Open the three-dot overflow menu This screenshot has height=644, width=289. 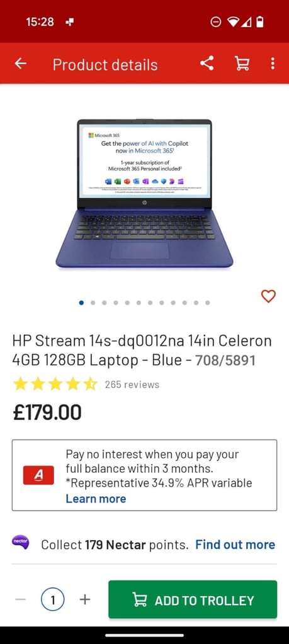point(273,64)
